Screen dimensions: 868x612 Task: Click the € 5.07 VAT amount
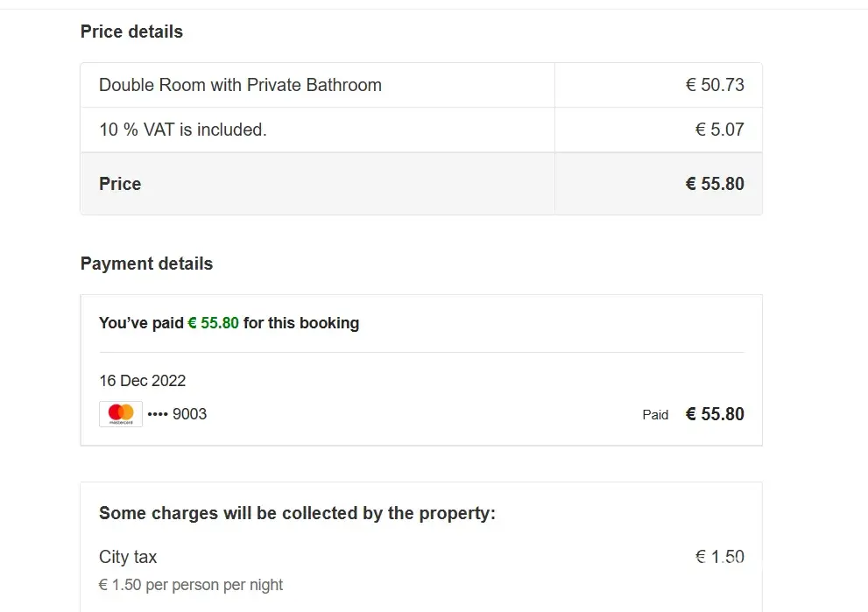pos(720,130)
